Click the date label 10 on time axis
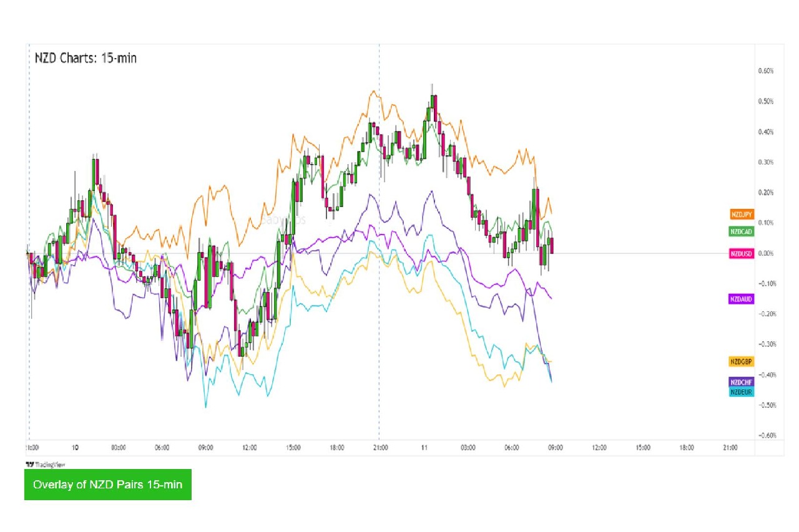 pyautogui.click(x=75, y=447)
